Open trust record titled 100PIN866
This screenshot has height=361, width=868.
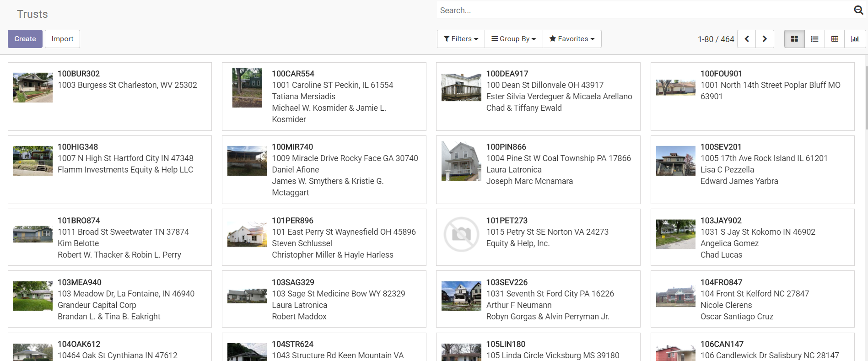pyautogui.click(x=506, y=147)
